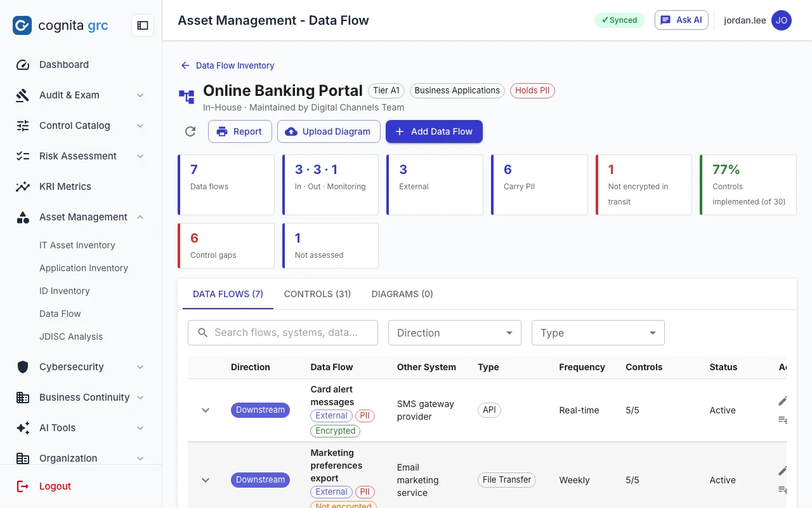Open KRI Metrics via its chart icon
Screen dimensions: 812x508
(x=23, y=187)
